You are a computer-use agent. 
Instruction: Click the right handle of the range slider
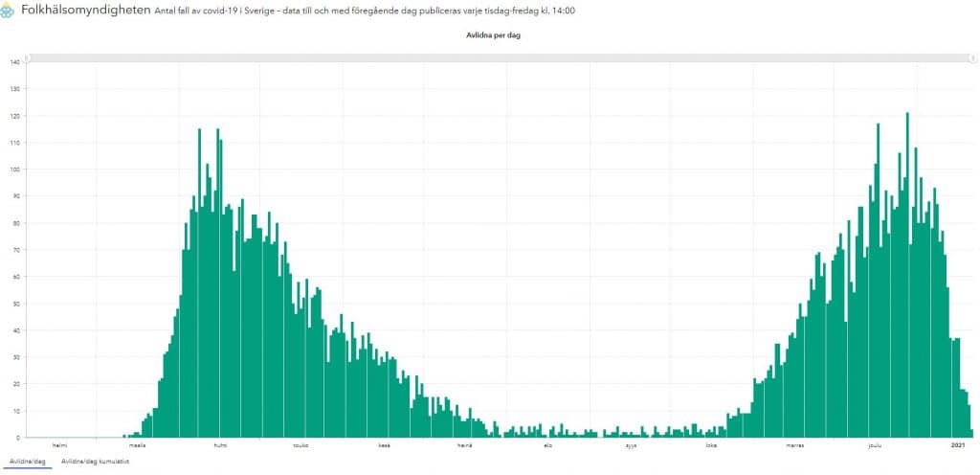coord(971,57)
